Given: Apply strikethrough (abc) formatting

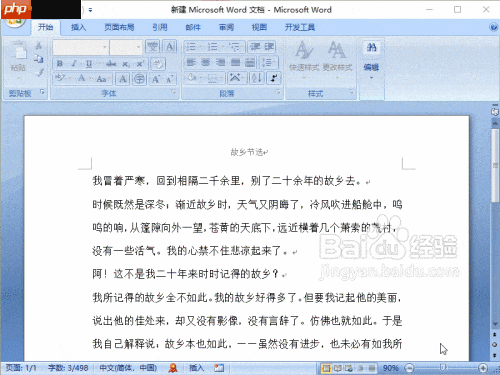Looking at the screenshot, I should [x=111, y=63].
